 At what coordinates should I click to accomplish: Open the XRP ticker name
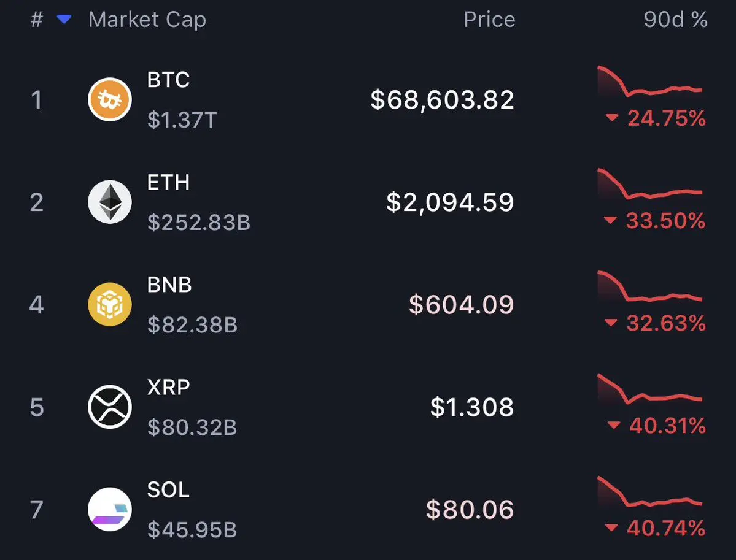[x=169, y=388]
